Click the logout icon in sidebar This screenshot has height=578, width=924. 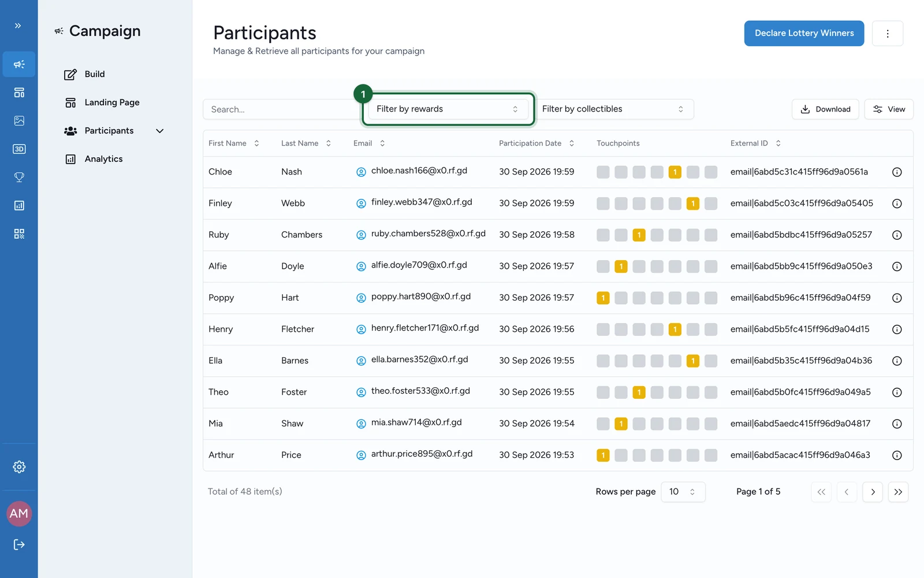19,544
